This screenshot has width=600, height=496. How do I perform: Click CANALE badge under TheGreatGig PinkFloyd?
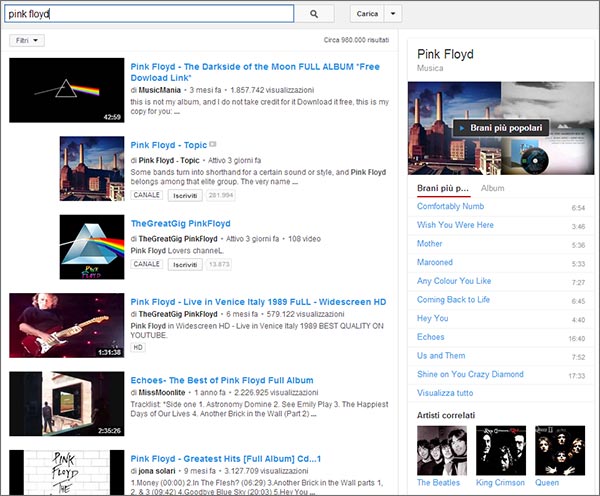click(x=147, y=264)
